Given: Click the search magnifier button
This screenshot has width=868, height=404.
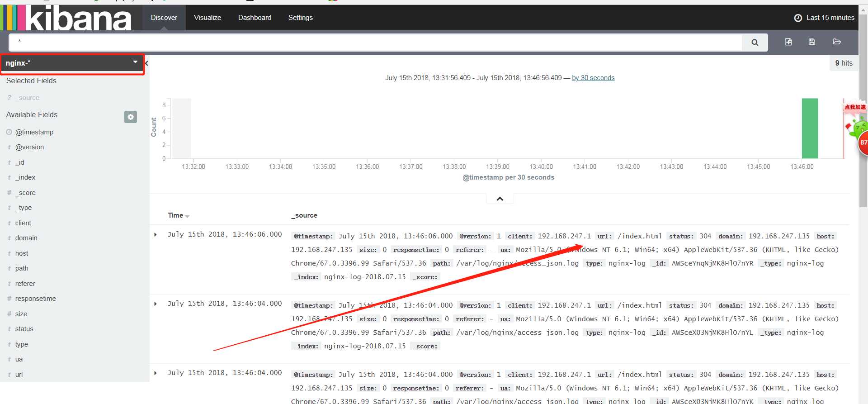Looking at the screenshot, I should (755, 43).
